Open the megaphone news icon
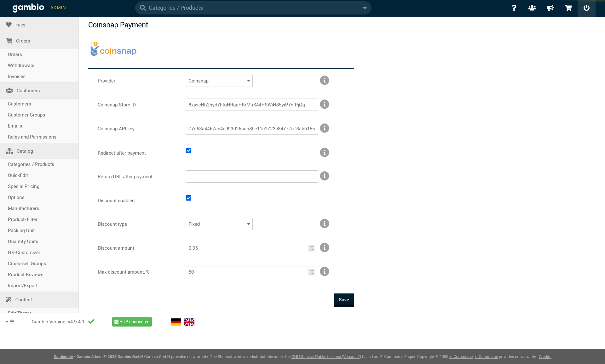605x364 pixels. [550, 8]
